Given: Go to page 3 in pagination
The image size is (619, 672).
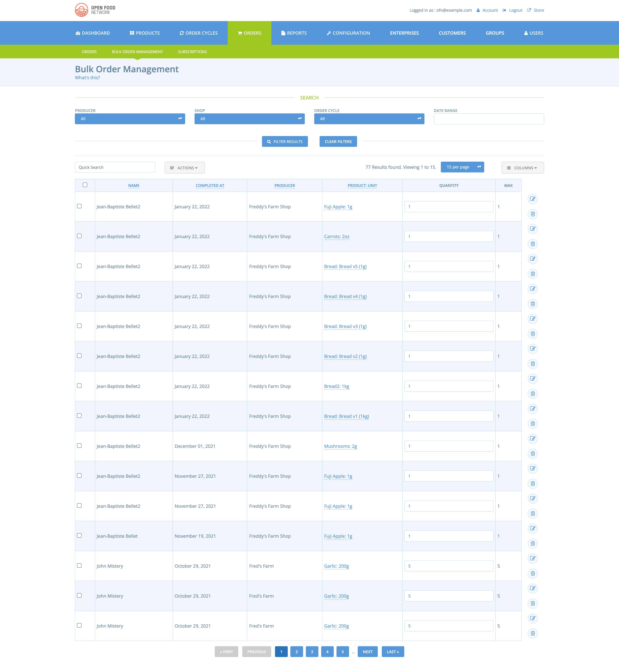Looking at the screenshot, I should click(312, 652).
